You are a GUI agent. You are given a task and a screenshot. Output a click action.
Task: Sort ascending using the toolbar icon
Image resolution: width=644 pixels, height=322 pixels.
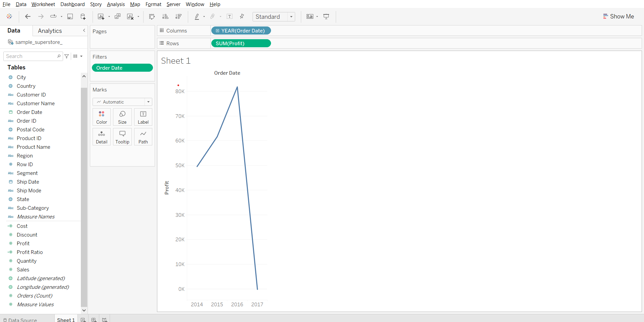click(x=165, y=16)
